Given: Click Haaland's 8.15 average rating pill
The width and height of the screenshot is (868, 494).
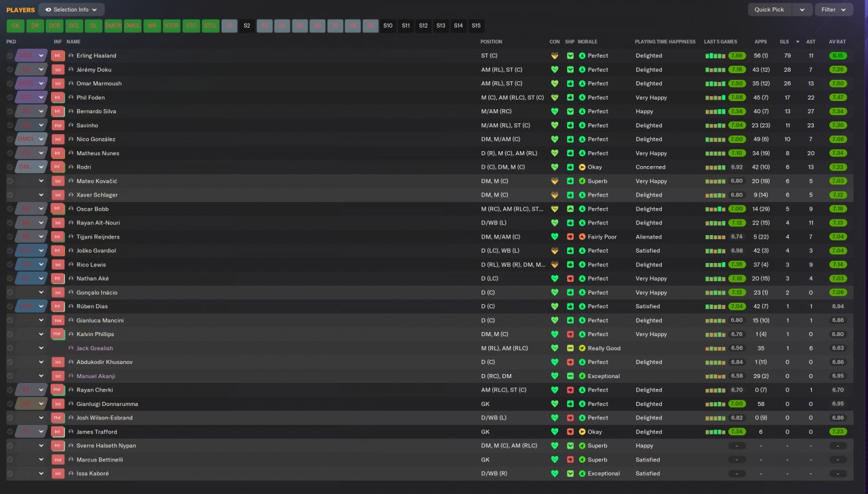Looking at the screenshot, I should coord(837,56).
